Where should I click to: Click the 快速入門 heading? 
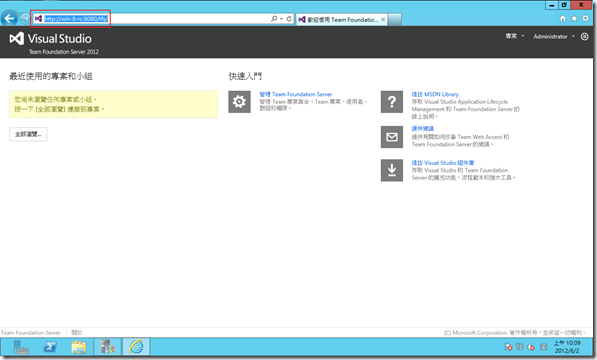(x=245, y=76)
